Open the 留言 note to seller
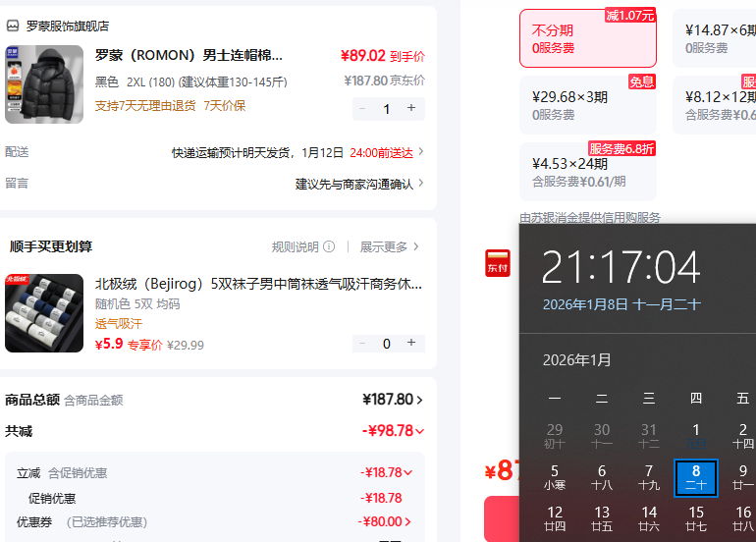Screen dimensions: 756x542 pyautogui.click(x=359, y=184)
